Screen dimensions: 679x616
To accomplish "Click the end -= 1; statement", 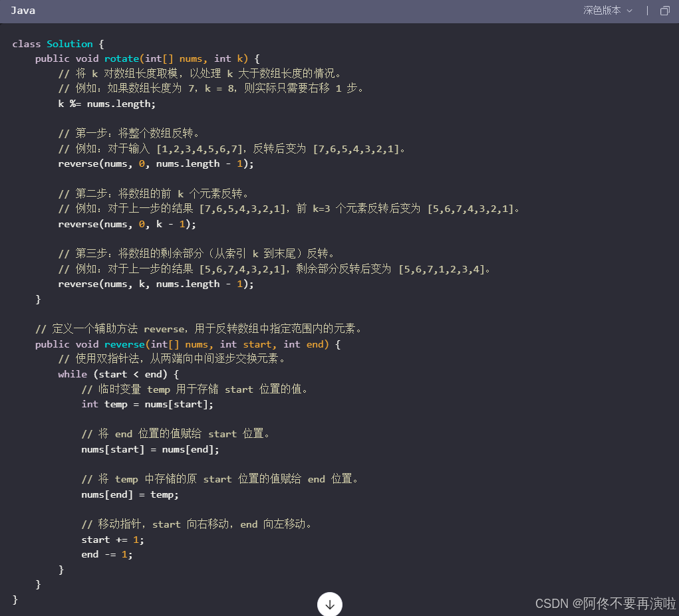I will pyautogui.click(x=106, y=554).
